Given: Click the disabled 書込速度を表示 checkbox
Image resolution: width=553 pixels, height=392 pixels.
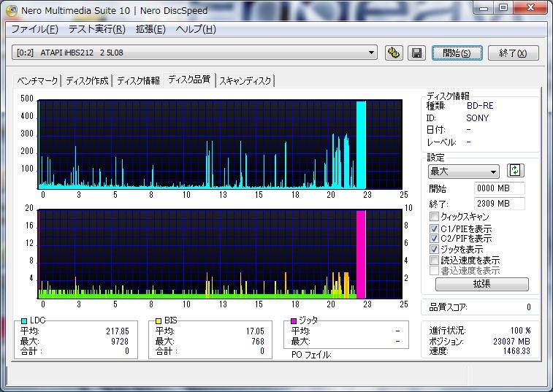Looking at the screenshot, I should [x=434, y=271].
